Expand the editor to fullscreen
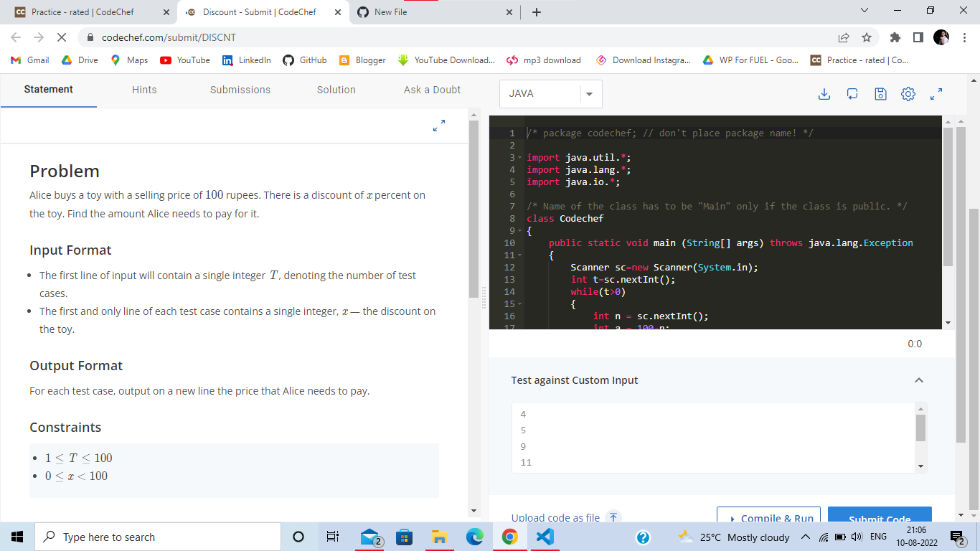 click(x=935, y=93)
